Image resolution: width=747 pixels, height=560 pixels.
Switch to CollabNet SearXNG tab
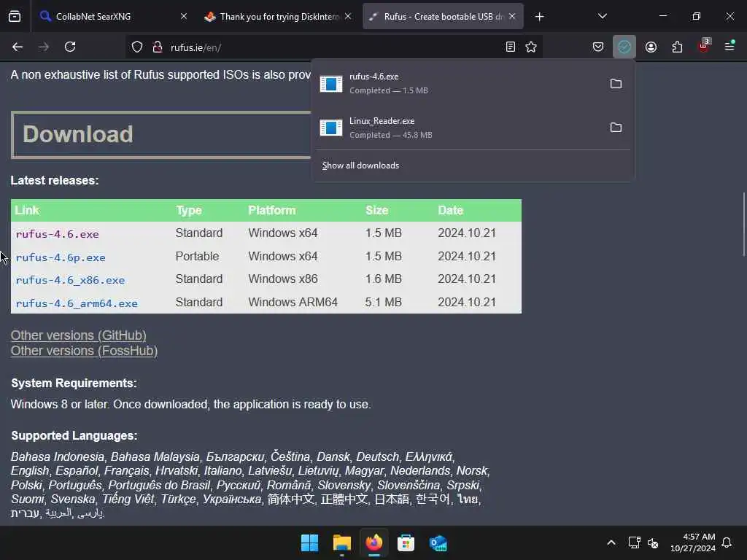[x=106, y=17]
